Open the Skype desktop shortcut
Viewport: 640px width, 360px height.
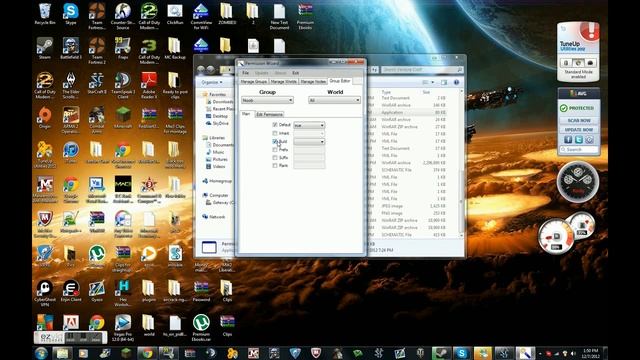[x=71, y=14]
